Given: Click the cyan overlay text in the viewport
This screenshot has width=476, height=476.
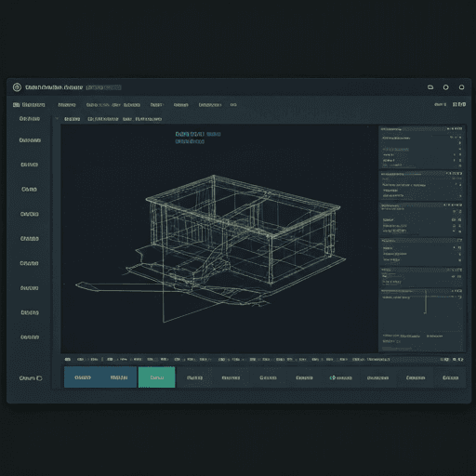Looking at the screenshot, I should pos(198,138).
